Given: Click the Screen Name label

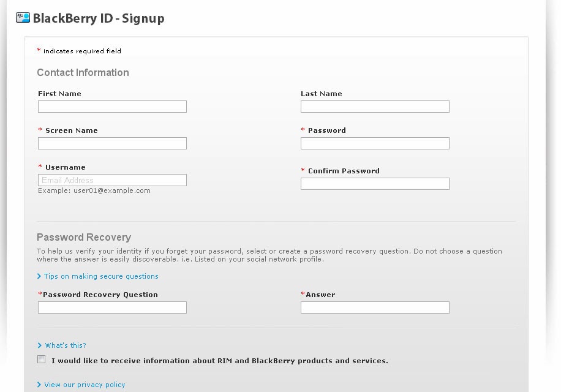Looking at the screenshot, I should 71,130.
